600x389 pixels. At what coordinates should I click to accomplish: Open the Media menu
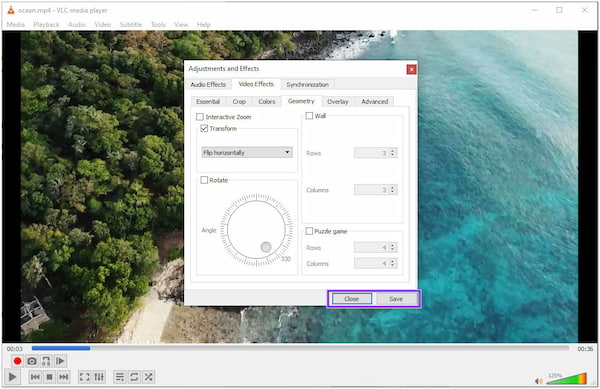[16, 24]
